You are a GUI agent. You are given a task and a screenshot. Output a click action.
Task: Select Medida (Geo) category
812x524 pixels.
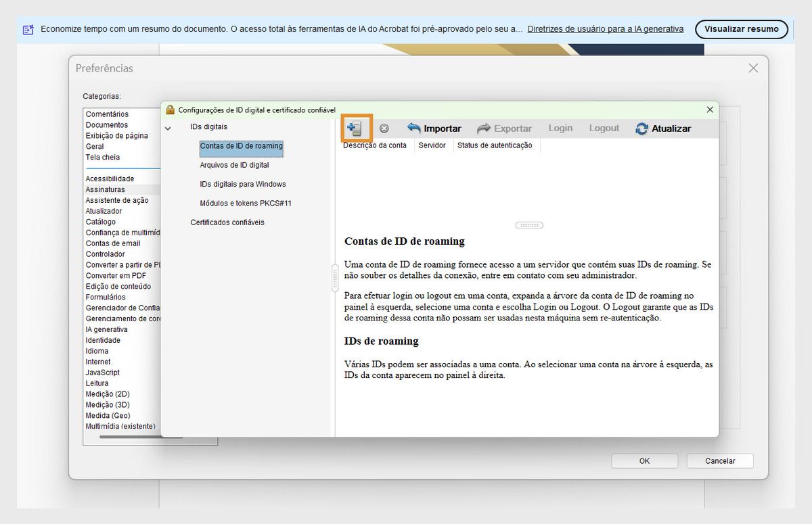108,416
